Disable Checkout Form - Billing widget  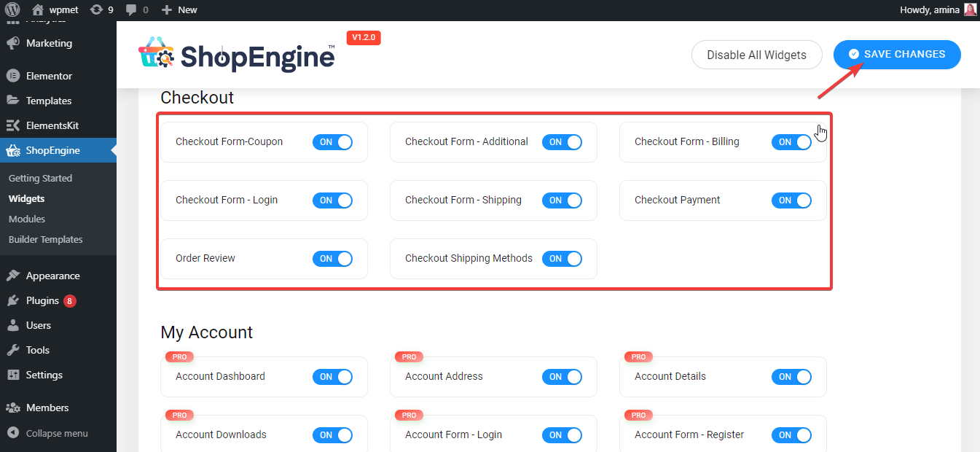pyautogui.click(x=791, y=142)
